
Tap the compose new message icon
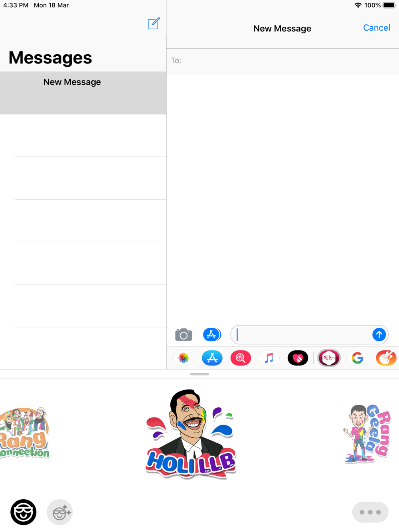pyautogui.click(x=154, y=24)
